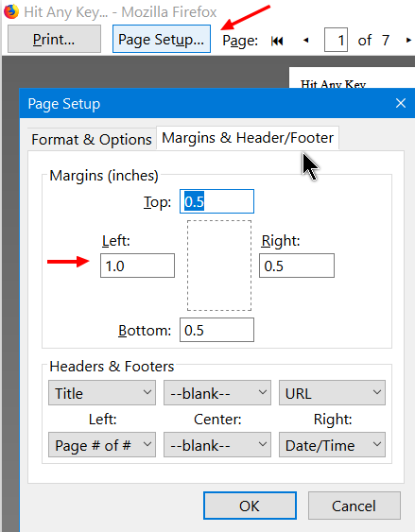Open the top center --blank-- dropdown
Screen dimensions: 415x532
coord(217,393)
